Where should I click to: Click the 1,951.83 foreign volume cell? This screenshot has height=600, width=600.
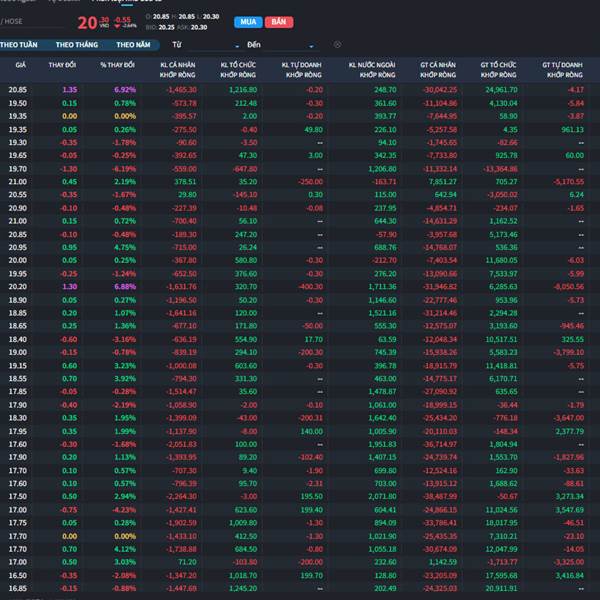[x=383, y=445]
